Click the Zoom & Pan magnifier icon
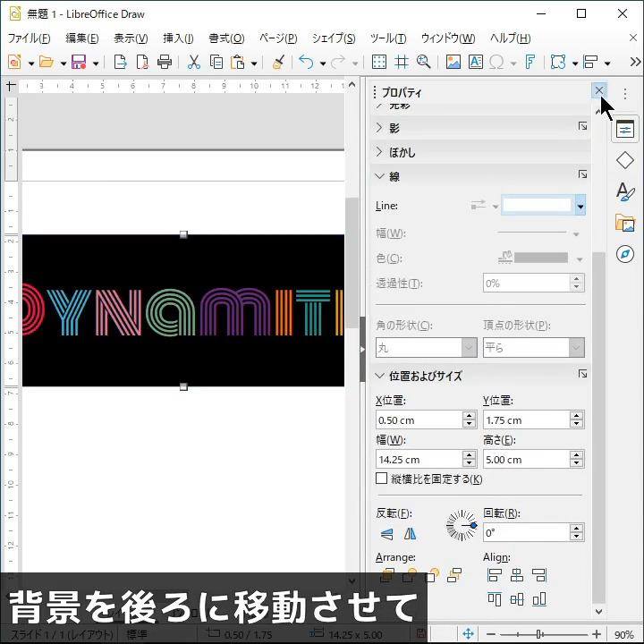Viewport: 644px width, 644px height. pos(423,62)
